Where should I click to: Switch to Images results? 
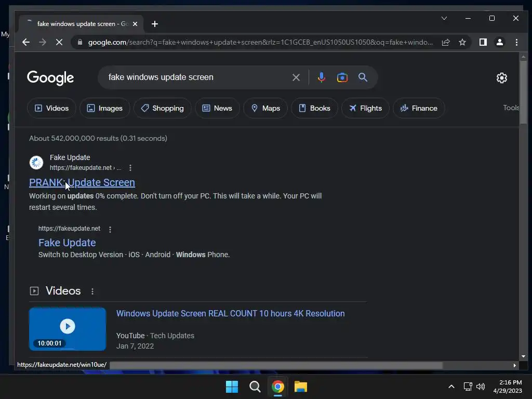[104, 108]
